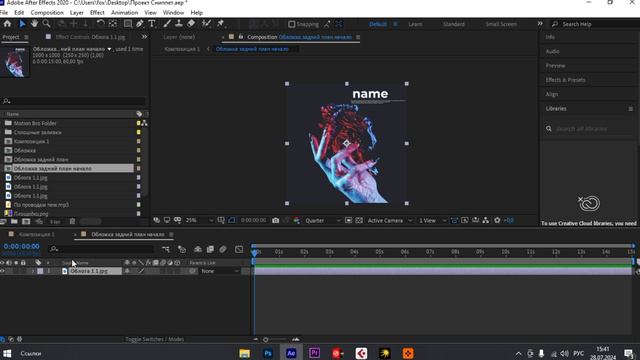Select the Eraser tool

point(191,24)
